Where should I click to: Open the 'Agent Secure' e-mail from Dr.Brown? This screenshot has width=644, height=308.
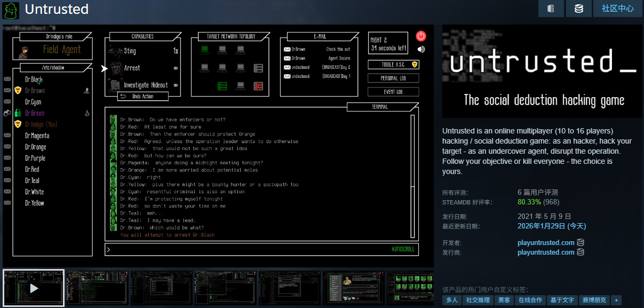317,58
